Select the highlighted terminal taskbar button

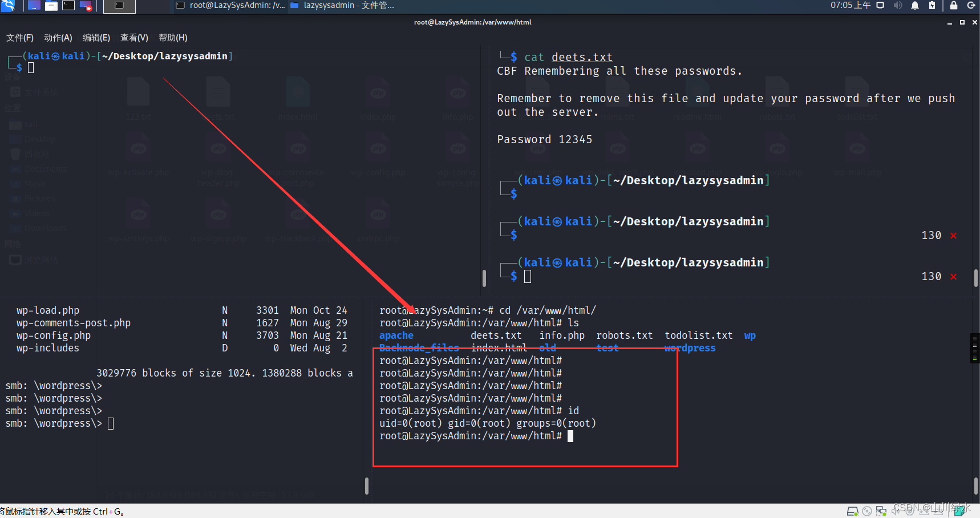pyautogui.click(x=119, y=6)
